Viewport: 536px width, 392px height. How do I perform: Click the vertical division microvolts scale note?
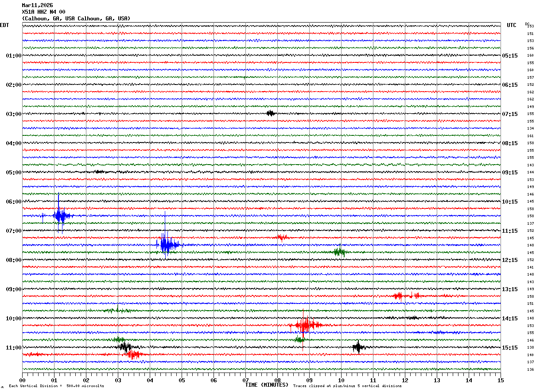pos(56,386)
